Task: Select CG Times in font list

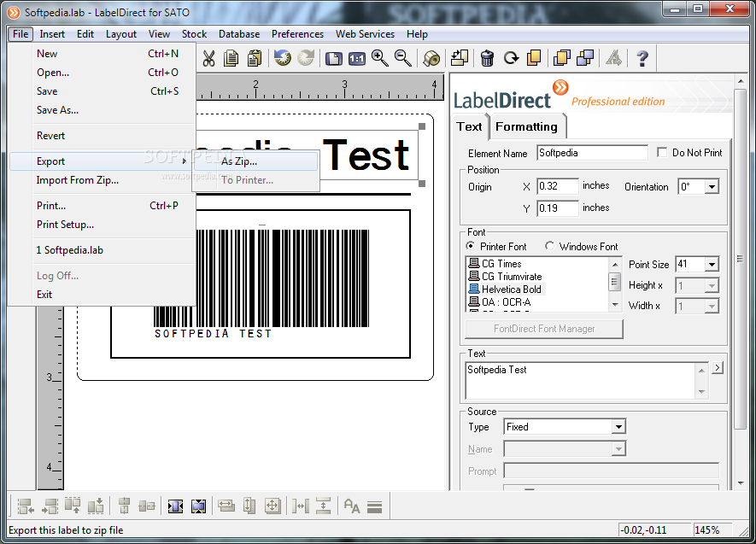Action: click(x=501, y=264)
